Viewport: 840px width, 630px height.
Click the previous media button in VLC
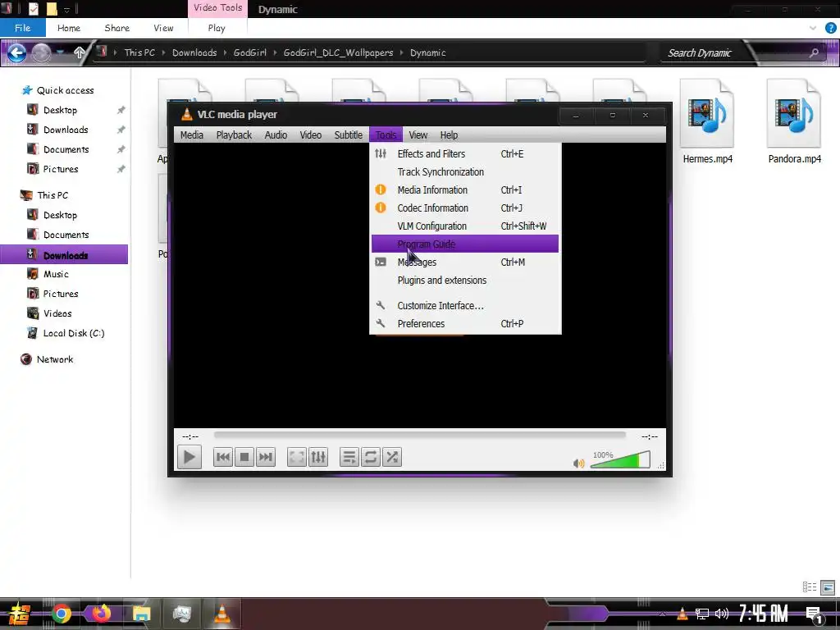(223, 457)
